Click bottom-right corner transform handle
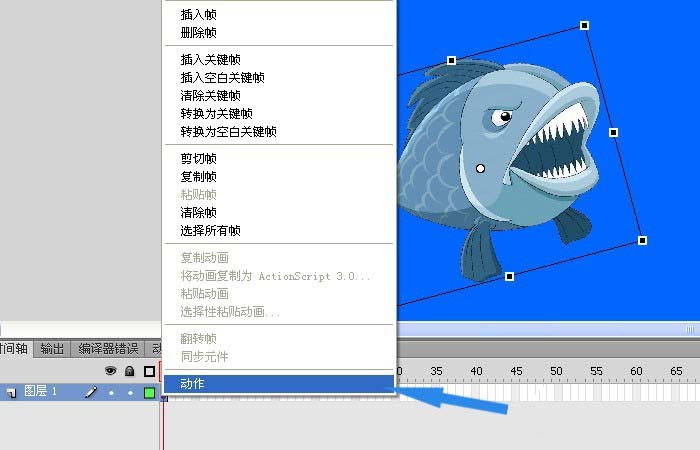The width and height of the screenshot is (700, 450). click(x=642, y=241)
